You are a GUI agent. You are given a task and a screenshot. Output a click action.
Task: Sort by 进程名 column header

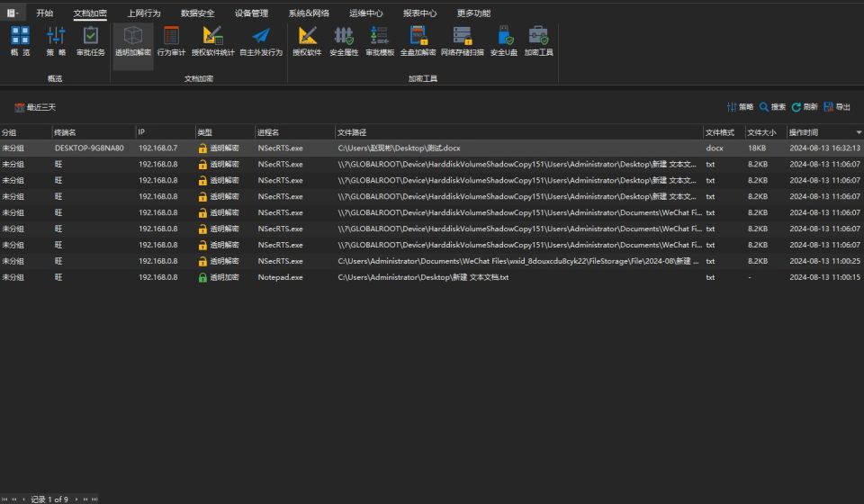click(x=295, y=132)
